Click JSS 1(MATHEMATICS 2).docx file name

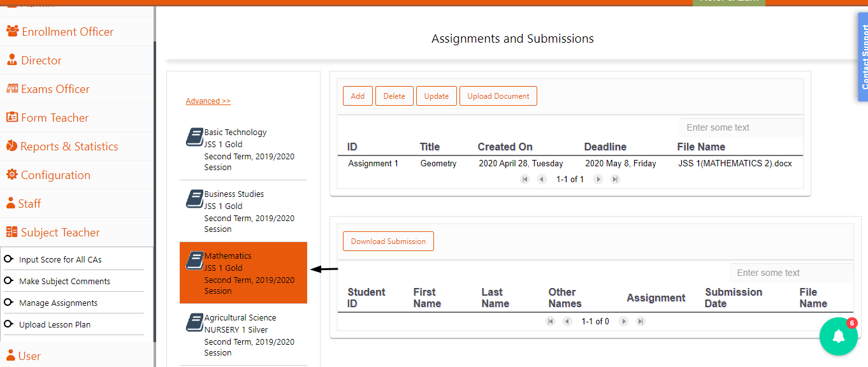[735, 164]
